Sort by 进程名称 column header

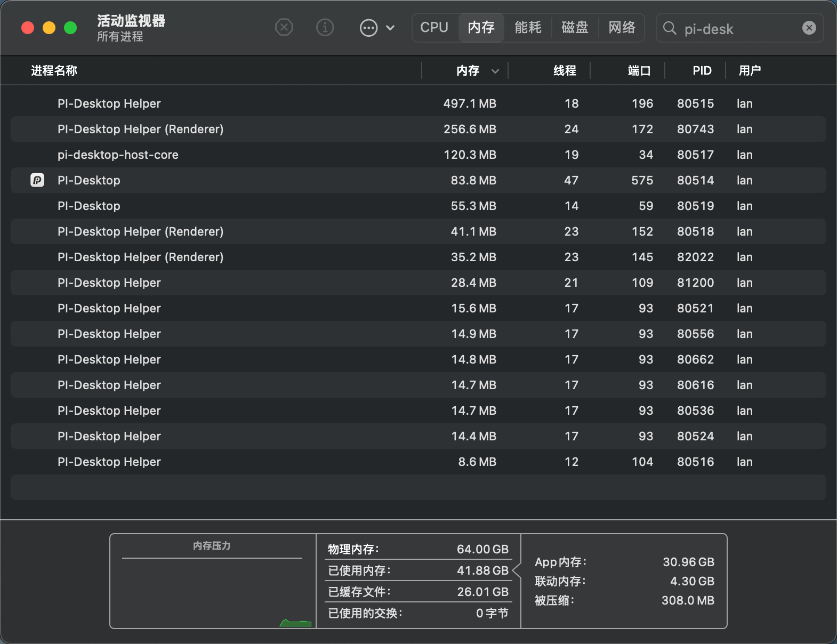coord(54,70)
